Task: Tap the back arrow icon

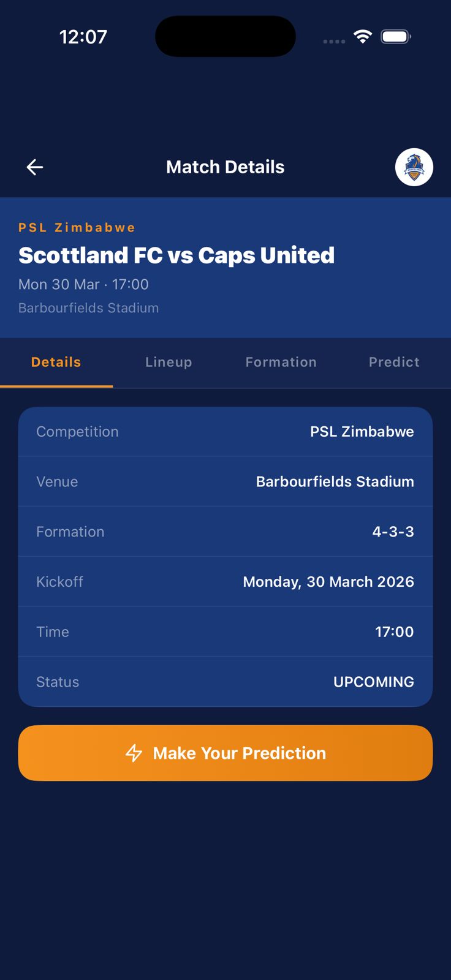Action: point(35,167)
